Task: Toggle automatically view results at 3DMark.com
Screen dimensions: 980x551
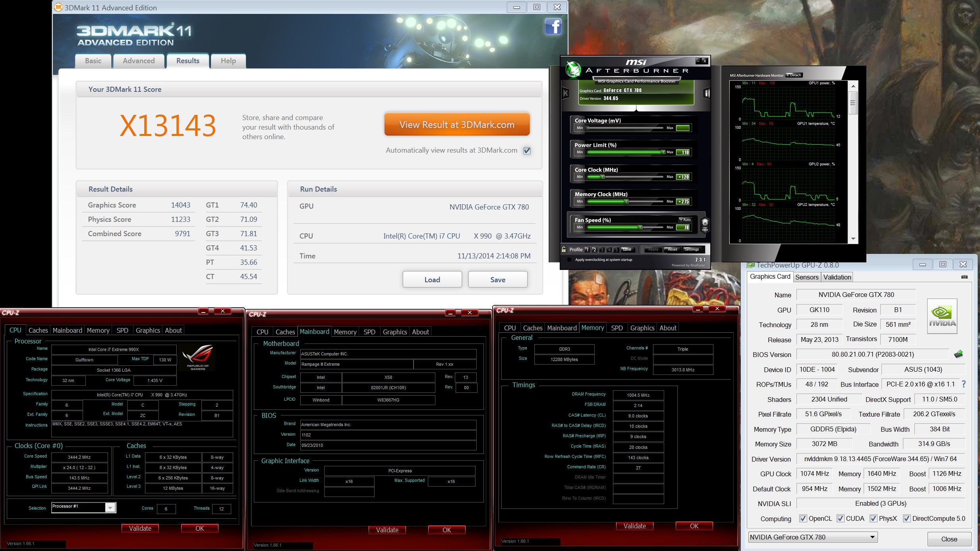Action: pos(527,151)
